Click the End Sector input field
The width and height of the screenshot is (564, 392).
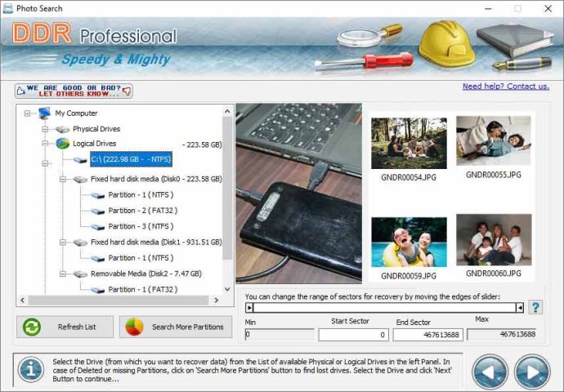point(427,335)
